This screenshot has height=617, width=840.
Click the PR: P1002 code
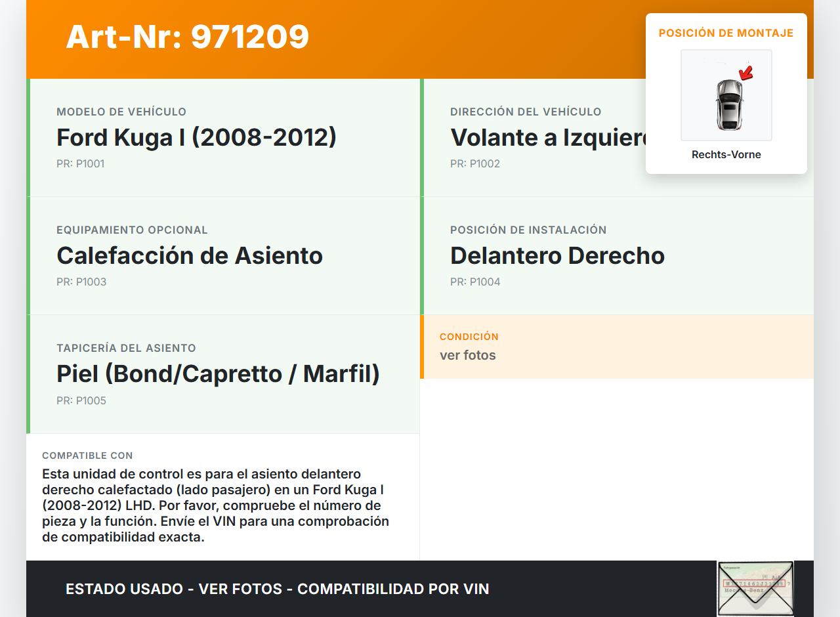click(x=475, y=164)
